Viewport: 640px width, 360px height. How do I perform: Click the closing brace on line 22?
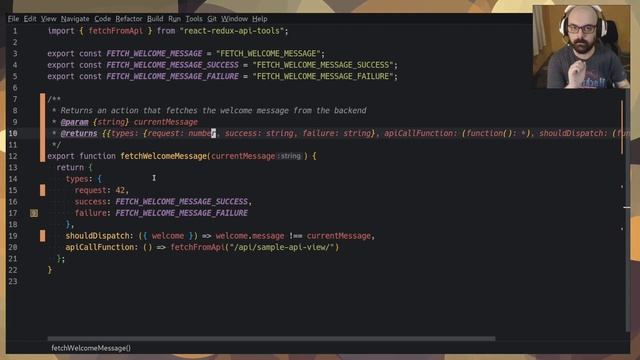pos(50,270)
